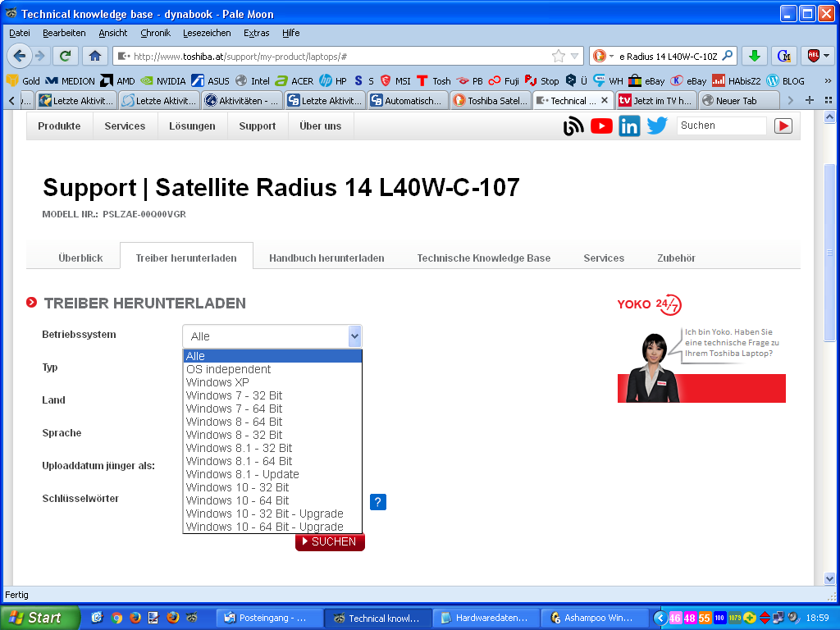Switch to 'Jetzt im TV h...' browser tab
The image size is (840, 630).
[x=655, y=100]
